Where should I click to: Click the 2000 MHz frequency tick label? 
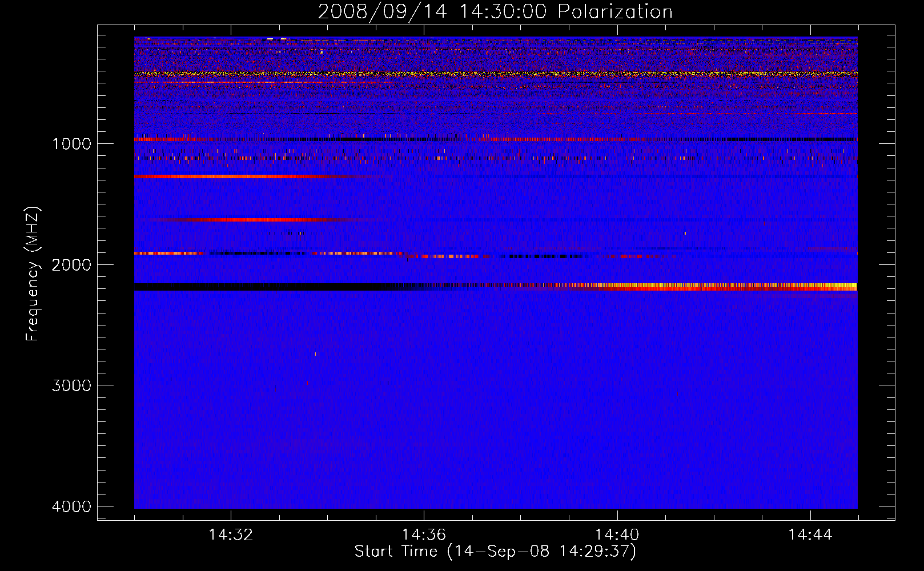pos(71,265)
